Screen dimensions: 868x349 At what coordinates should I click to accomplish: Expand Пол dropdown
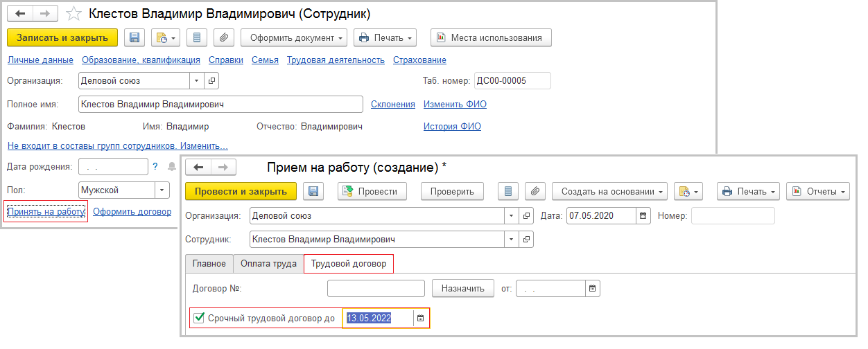[x=162, y=190]
